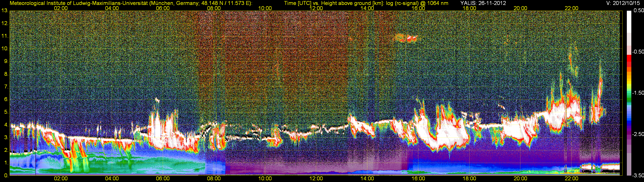The height and width of the screenshot is (182, 644).
Task: Click the 06:00 label on the bottom time axis
Action: 163,179
